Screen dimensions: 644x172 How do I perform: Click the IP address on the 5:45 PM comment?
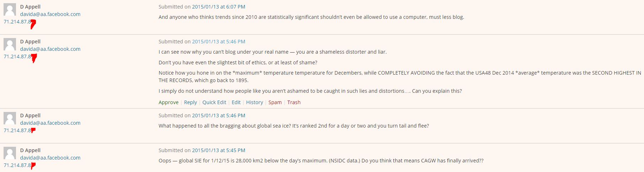pos(17,165)
